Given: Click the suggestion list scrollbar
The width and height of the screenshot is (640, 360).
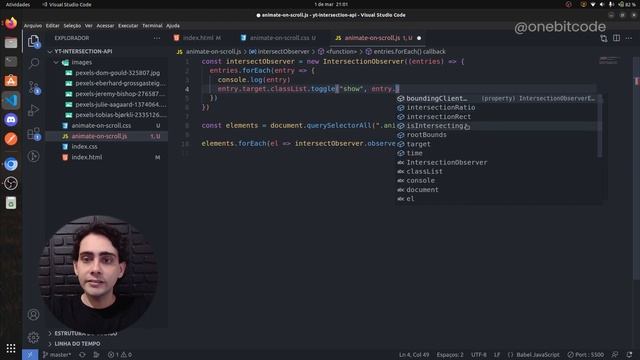Looking at the screenshot, I should 600,126.
